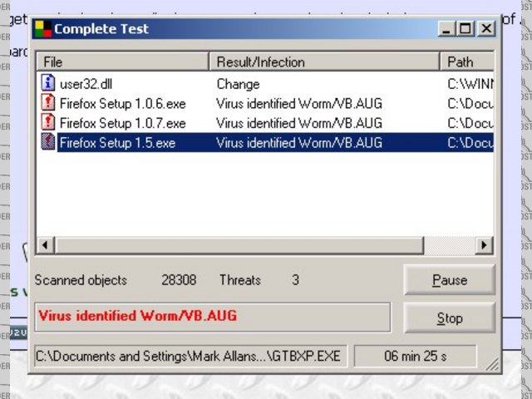Click the scrollbar track right of the thumb
The width and height of the screenshot is (532, 399).
[x=450, y=245]
